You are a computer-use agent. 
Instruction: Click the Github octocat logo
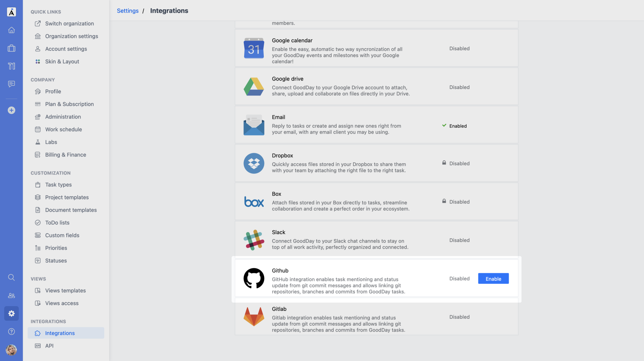click(254, 279)
